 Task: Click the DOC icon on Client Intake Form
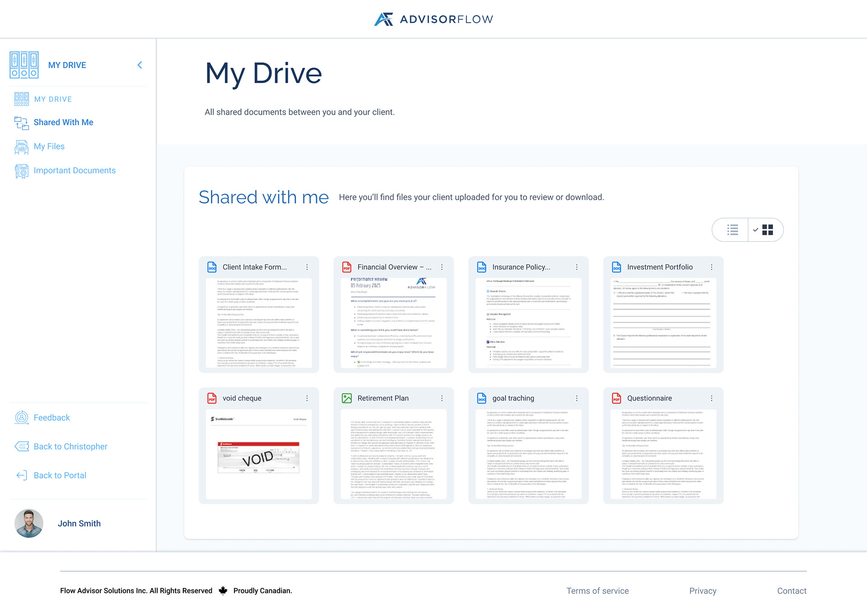click(211, 267)
